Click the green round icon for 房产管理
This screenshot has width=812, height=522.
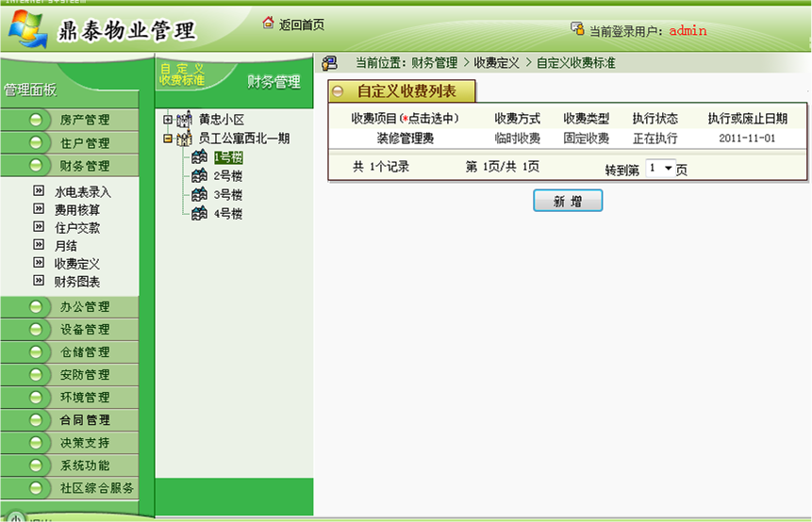click(x=36, y=121)
